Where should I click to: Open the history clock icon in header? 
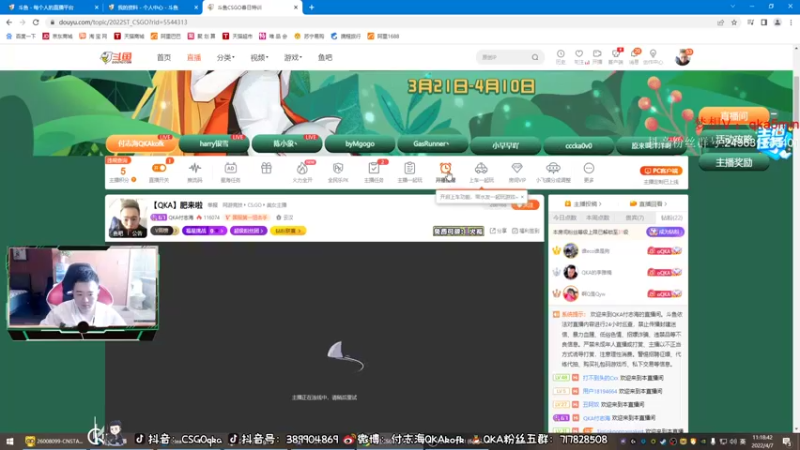pos(560,54)
